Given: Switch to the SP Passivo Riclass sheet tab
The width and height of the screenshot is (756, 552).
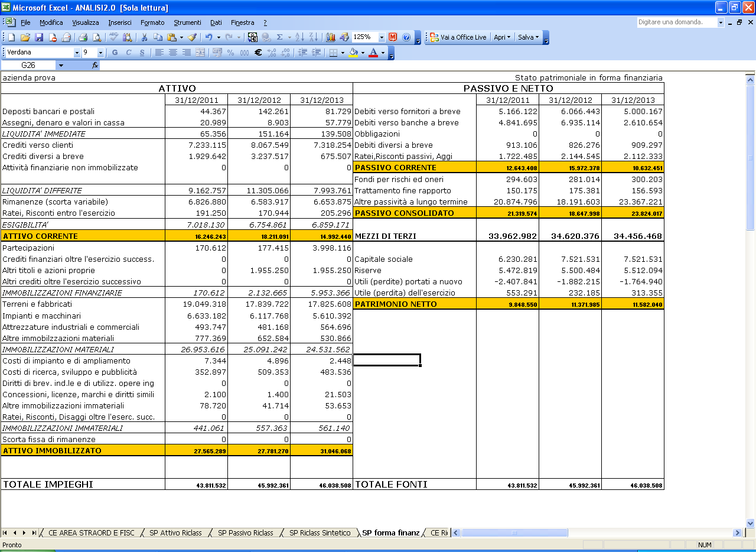Looking at the screenshot, I should [245, 533].
